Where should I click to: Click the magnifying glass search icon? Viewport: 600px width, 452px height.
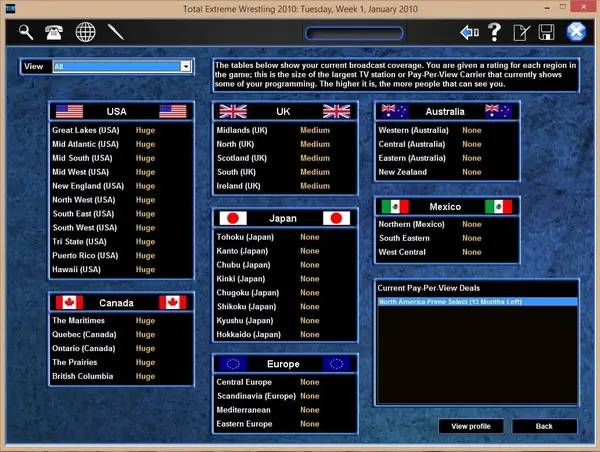pos(26,32)
